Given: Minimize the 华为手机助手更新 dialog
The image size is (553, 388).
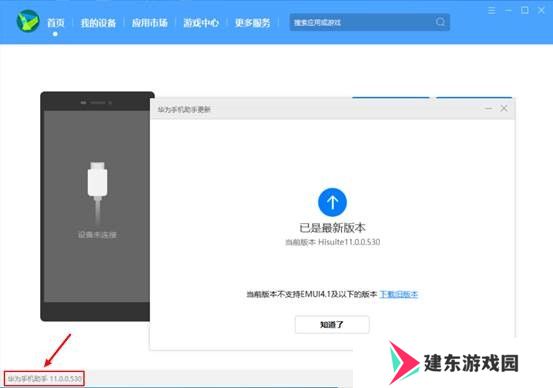Looking at the screenshot, I should 488,109.
